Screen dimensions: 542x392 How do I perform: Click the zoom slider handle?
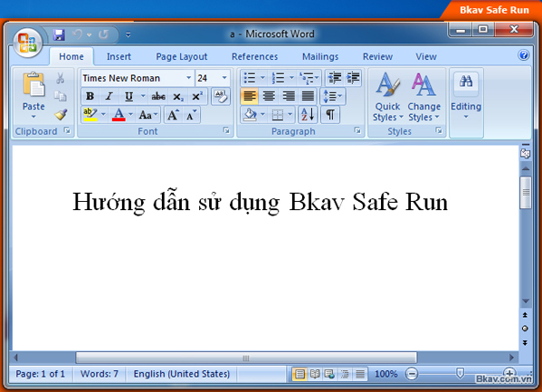point(460,373)
